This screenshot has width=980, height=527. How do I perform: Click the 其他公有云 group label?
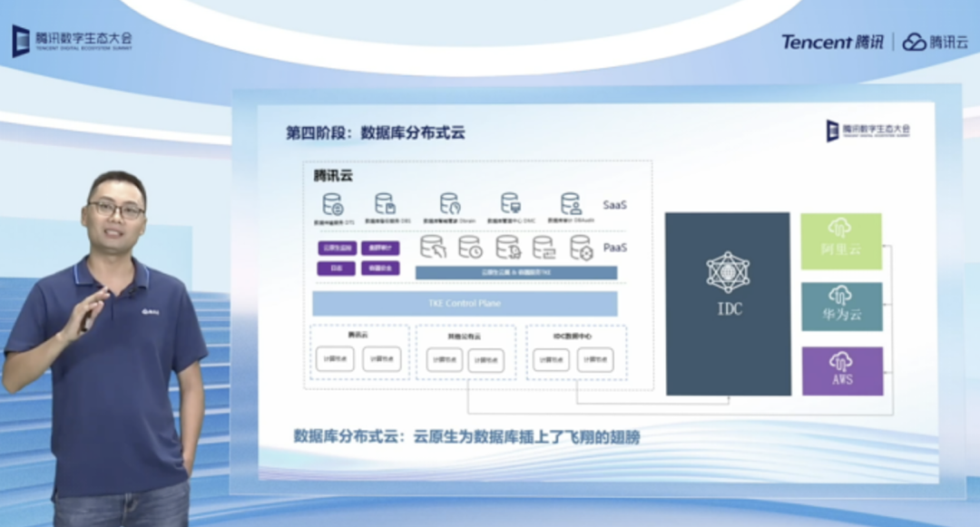point(465,337)
